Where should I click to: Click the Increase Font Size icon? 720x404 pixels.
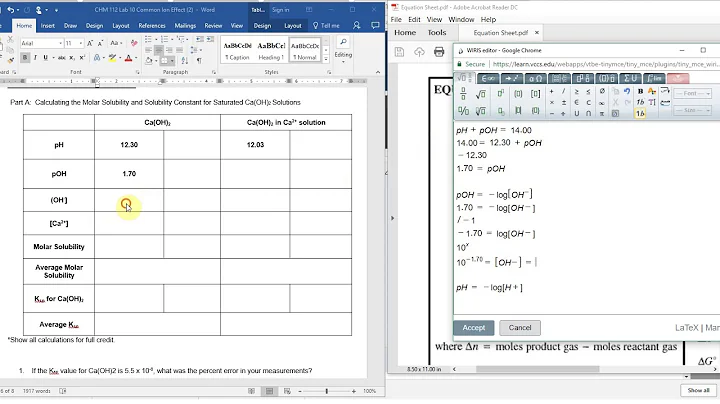coord(90,43)
